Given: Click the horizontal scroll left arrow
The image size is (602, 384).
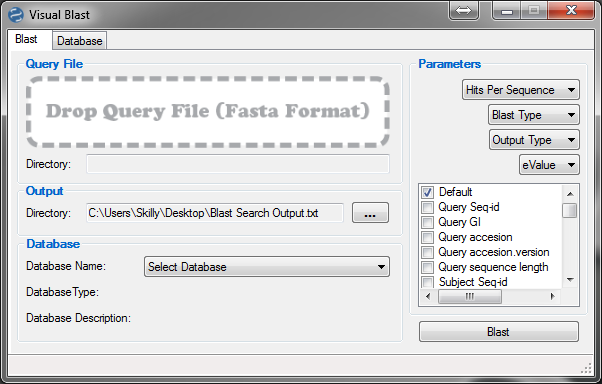Looking at the screenshot, I should click(x=428, y=296).
